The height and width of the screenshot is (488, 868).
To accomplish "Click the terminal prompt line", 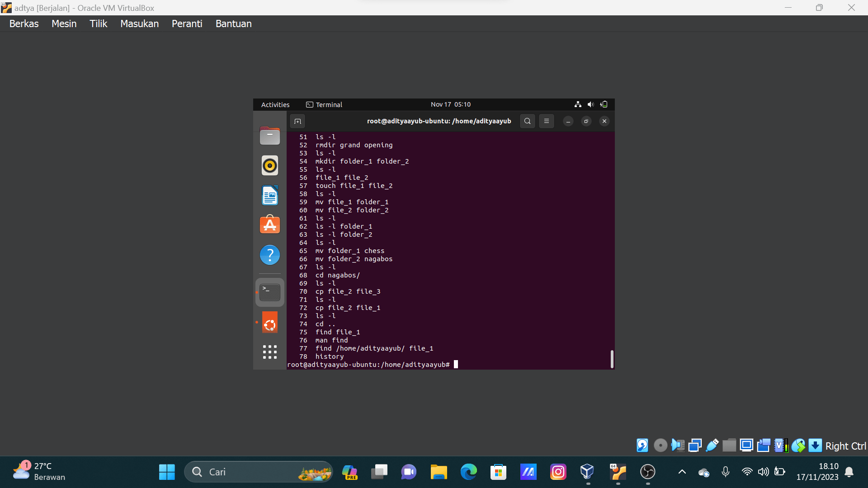I will click(x=373, y=365).
